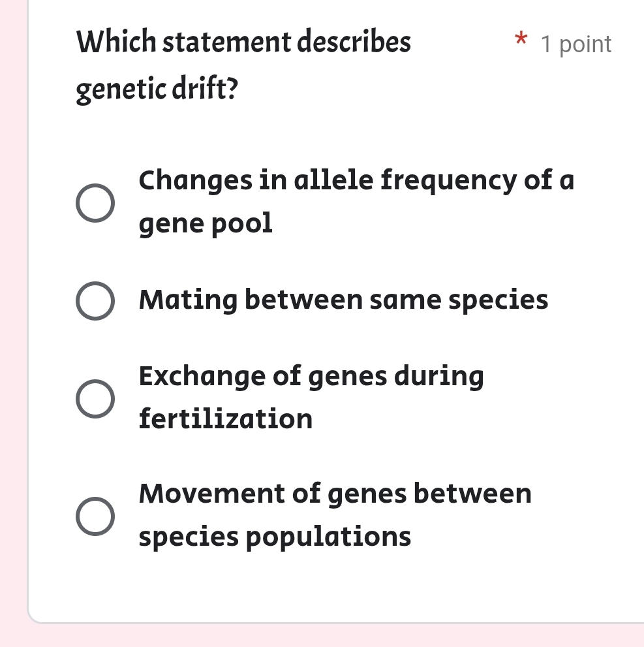Select 'Exchange of genes during fertilization'
The height and width of the screenshot is (647, 644).
click(311, 396)
